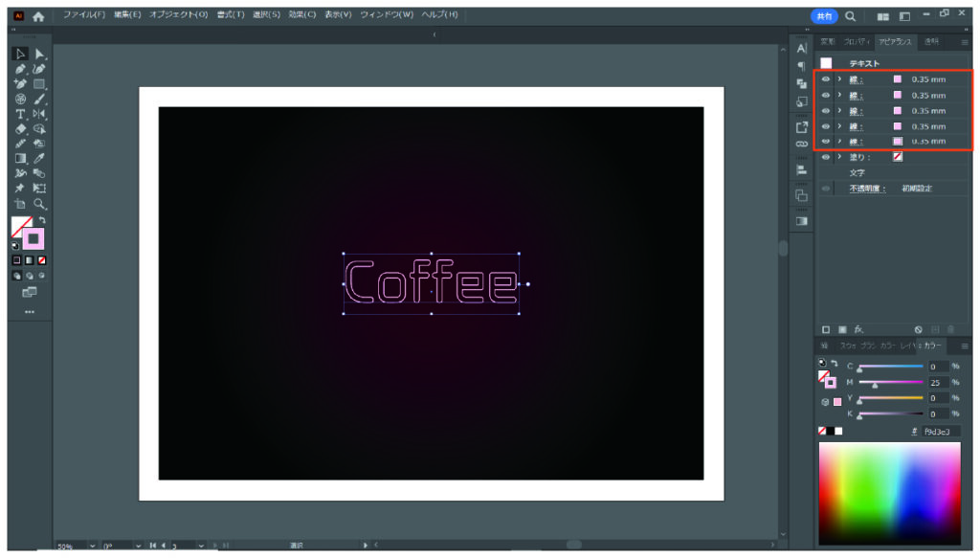
Task: Pick the Pen tool
Action: tap(20, 69)
